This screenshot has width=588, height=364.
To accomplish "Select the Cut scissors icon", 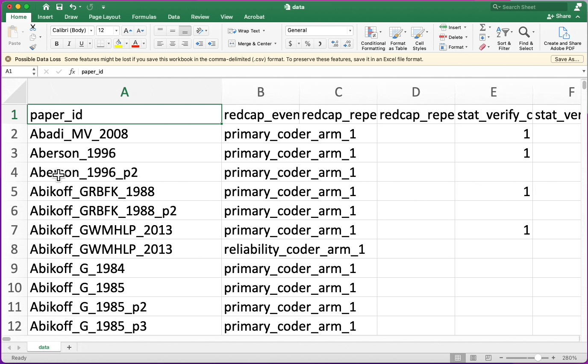I will point(33,27).
